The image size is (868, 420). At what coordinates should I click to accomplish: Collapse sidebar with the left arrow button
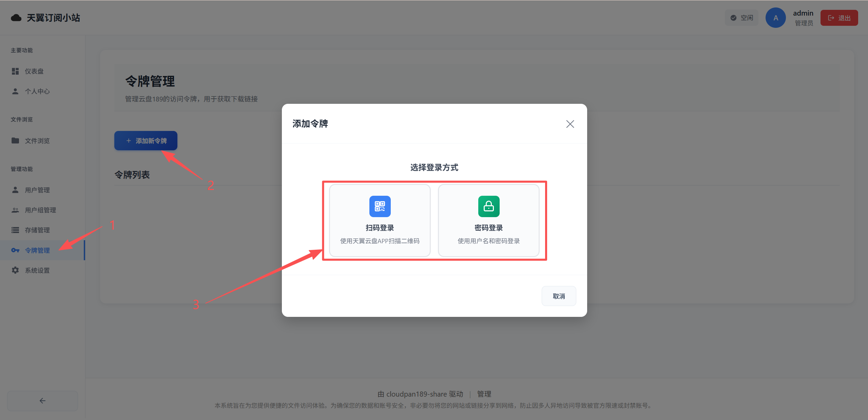click(42, 401)
